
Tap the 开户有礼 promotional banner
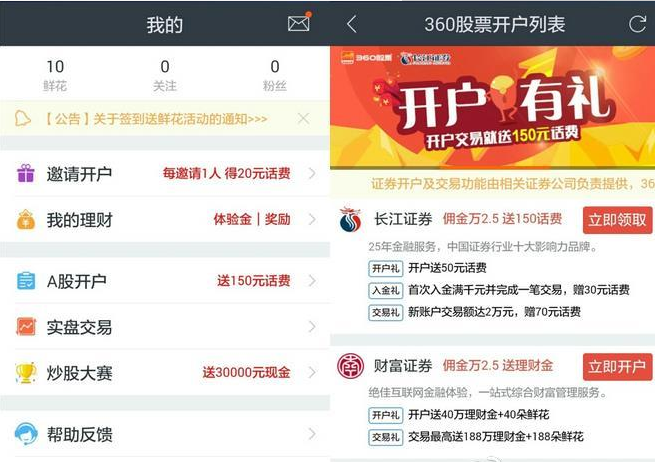pyautogui.click(x=493, y=107)
